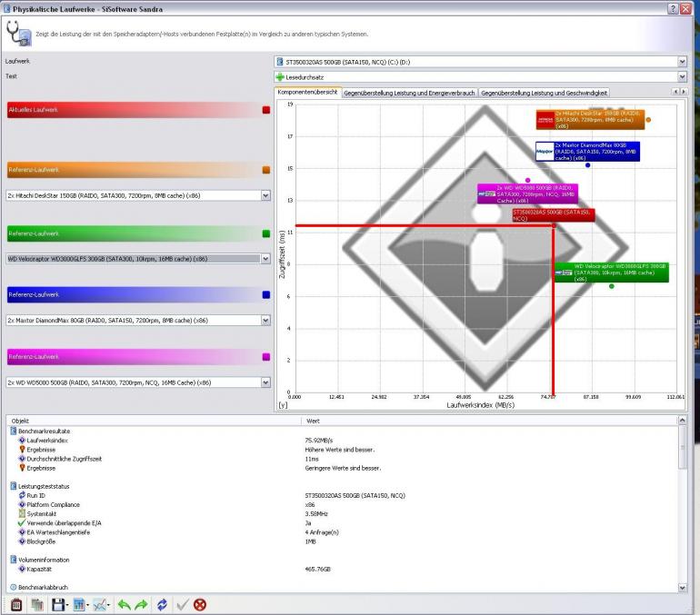Click the 75.92MB/s value
The height and width of the screenshot is (615, 700).
click(319, 441)
